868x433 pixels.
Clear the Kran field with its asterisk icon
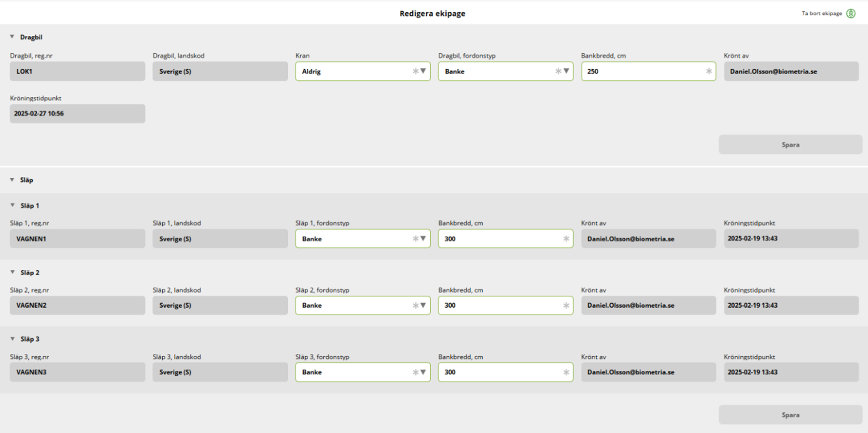[415, 71]
